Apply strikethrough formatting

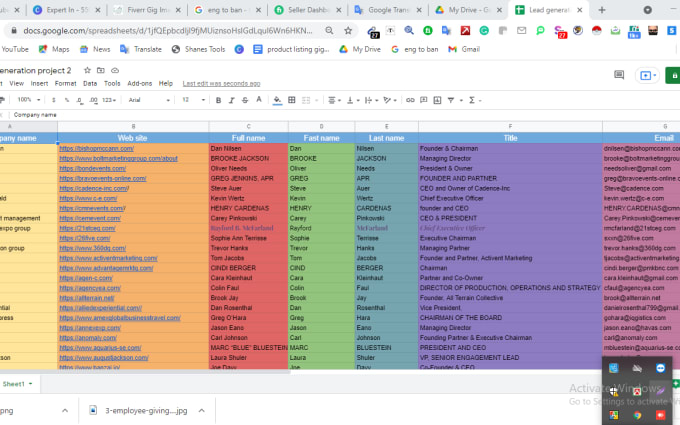245,100
